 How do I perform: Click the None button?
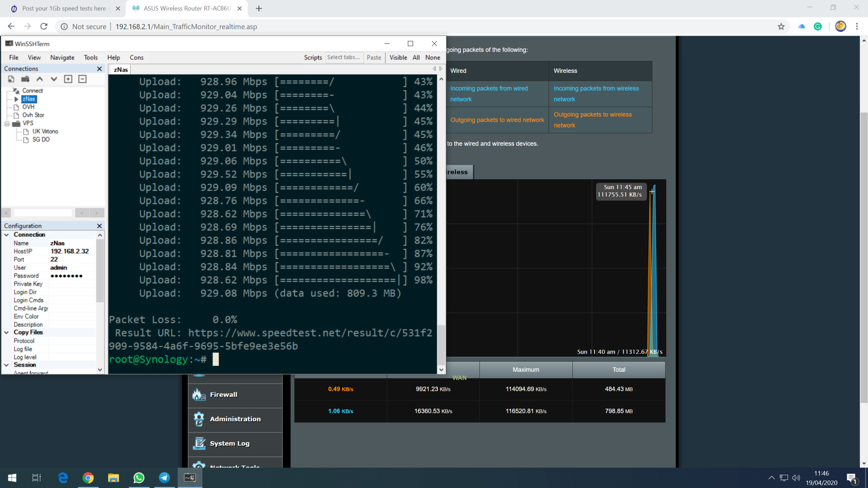(x=433, y=58)
